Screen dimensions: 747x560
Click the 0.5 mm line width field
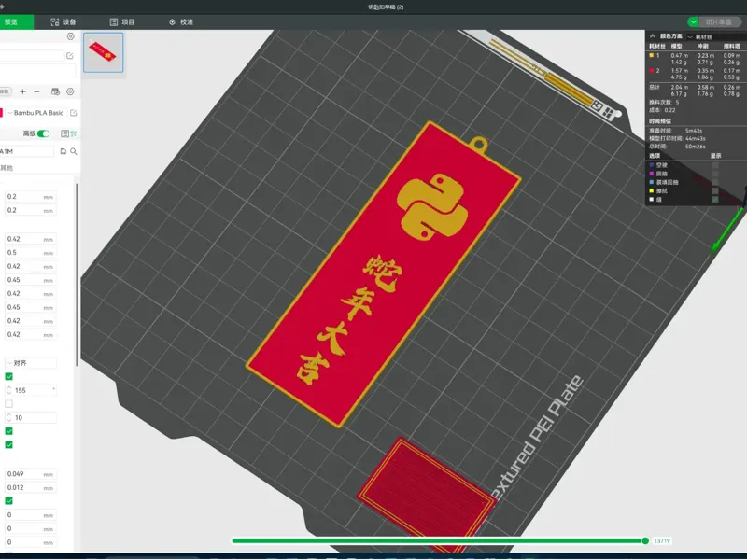pos(31,252)
